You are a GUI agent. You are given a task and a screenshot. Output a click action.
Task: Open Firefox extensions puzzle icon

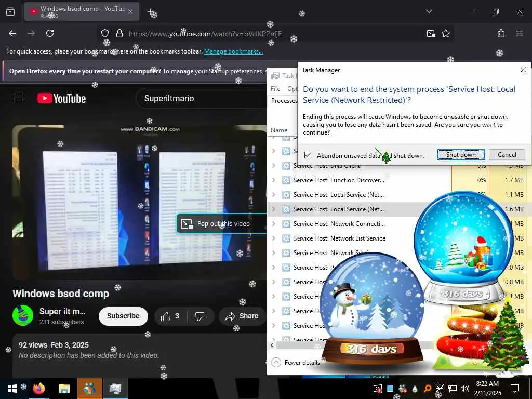coord(501,33)
